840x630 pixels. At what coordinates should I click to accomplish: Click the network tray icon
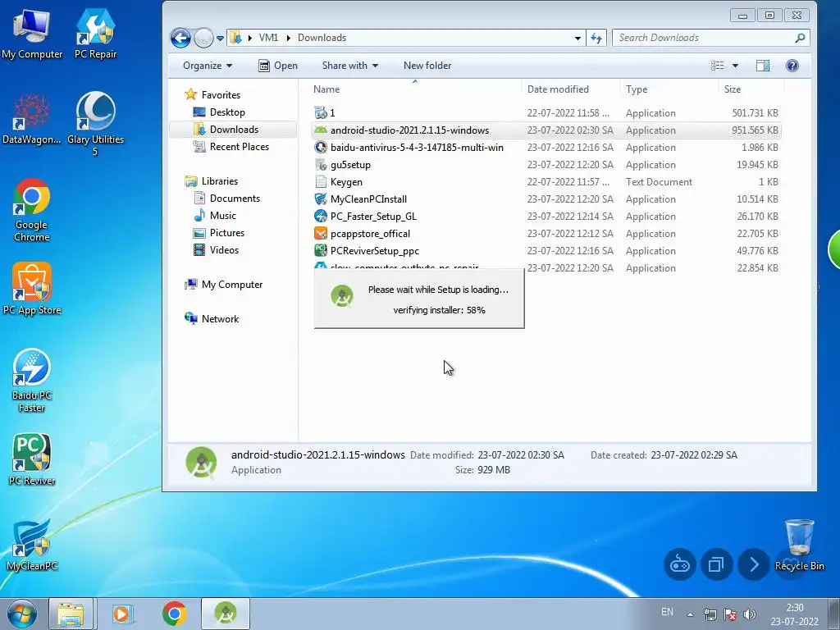[710, 614]
